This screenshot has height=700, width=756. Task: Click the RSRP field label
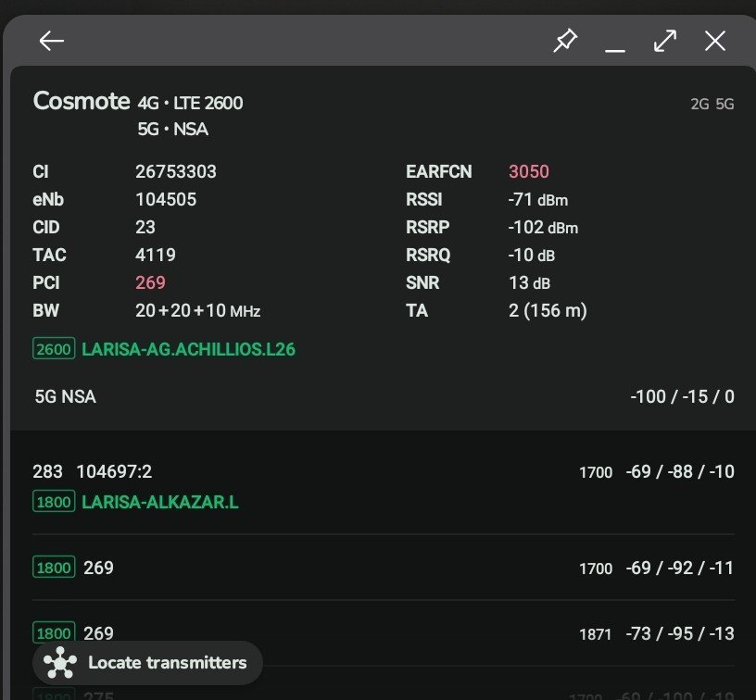pyautogui.click(x=428, y=227)
